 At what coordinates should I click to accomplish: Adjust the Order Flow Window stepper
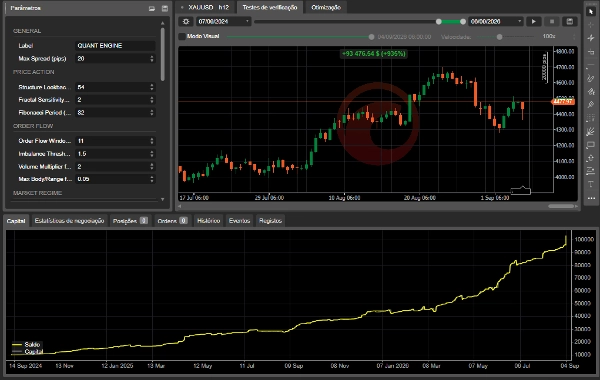point(152,141)
